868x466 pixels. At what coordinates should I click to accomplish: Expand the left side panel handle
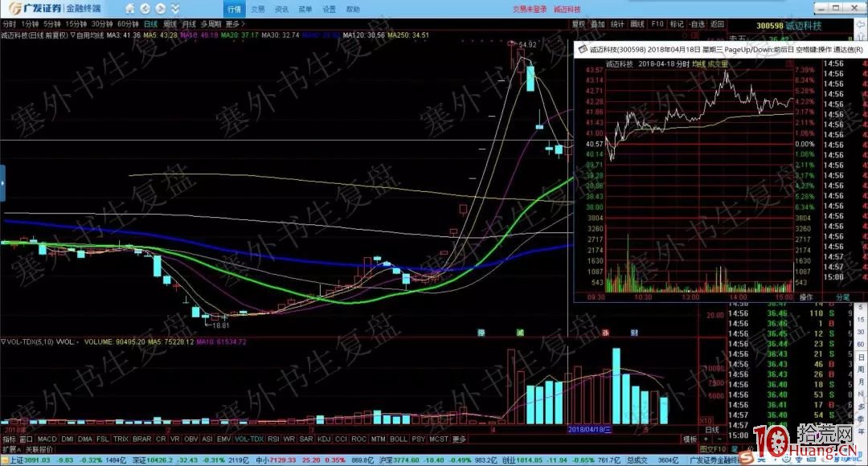point(2,183)
